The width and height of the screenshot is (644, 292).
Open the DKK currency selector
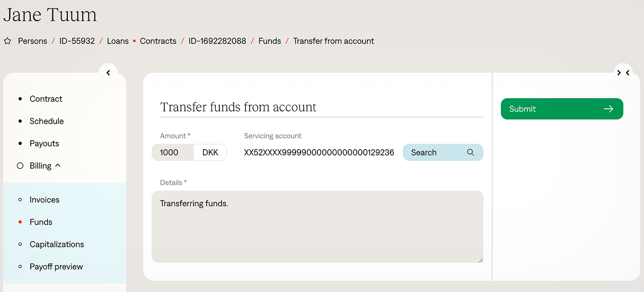(x=210, y=152)
